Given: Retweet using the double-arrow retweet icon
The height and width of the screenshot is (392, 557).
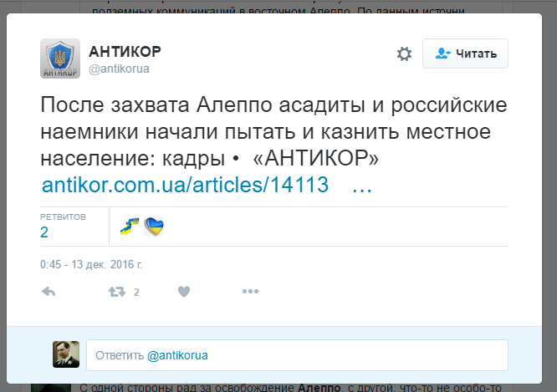Looking at the screenshot, I should tap(117, 292).
